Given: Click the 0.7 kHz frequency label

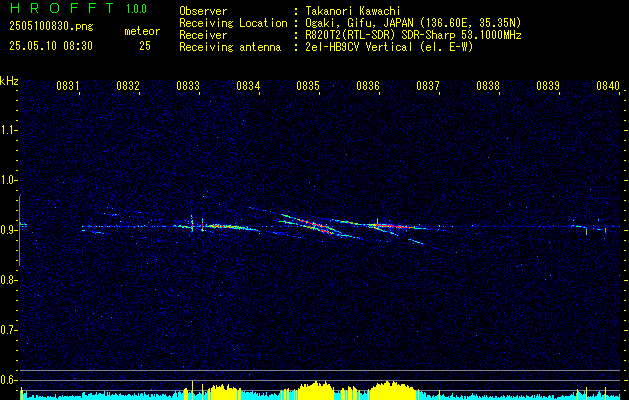Looking at the screenshot, I should (8, 330).
